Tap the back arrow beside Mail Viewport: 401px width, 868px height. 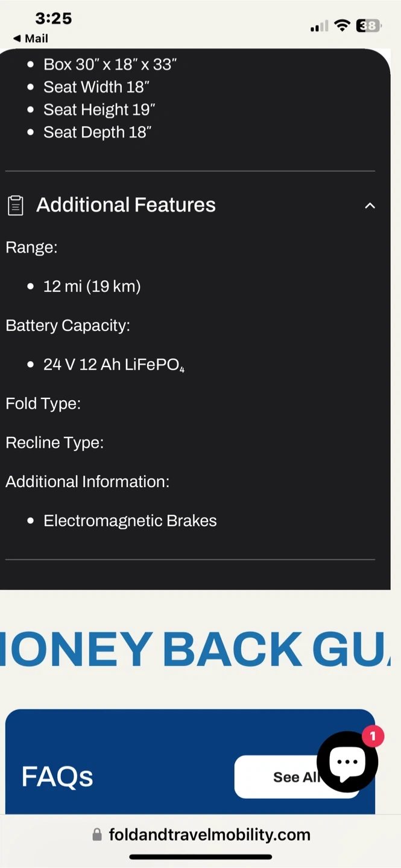point(16,39)
